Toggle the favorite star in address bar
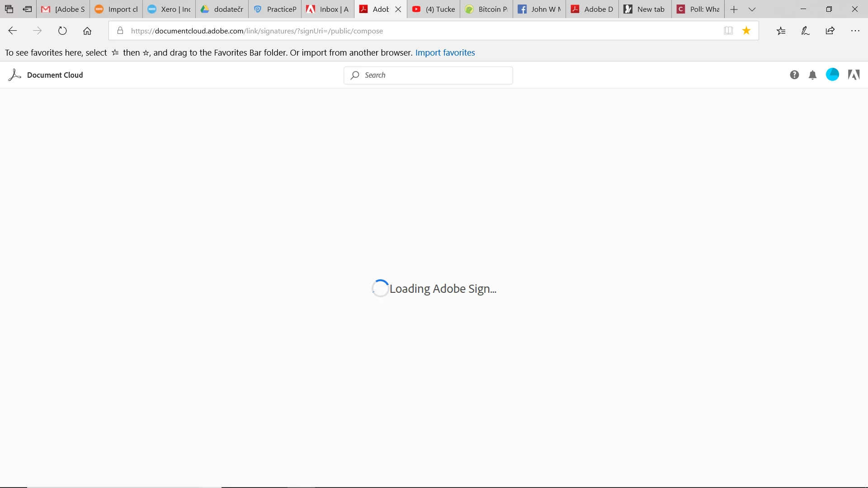868x488 pixels. pyautogui.click(x=746, y=31)
